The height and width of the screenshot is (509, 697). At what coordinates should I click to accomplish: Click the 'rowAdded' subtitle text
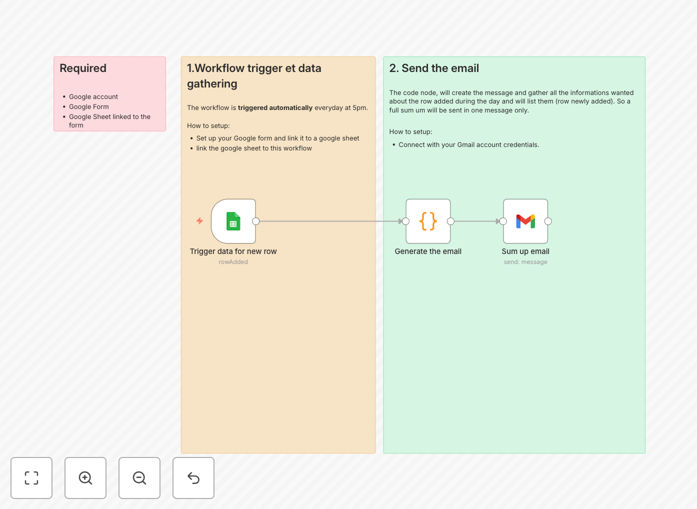pos(233,262)
